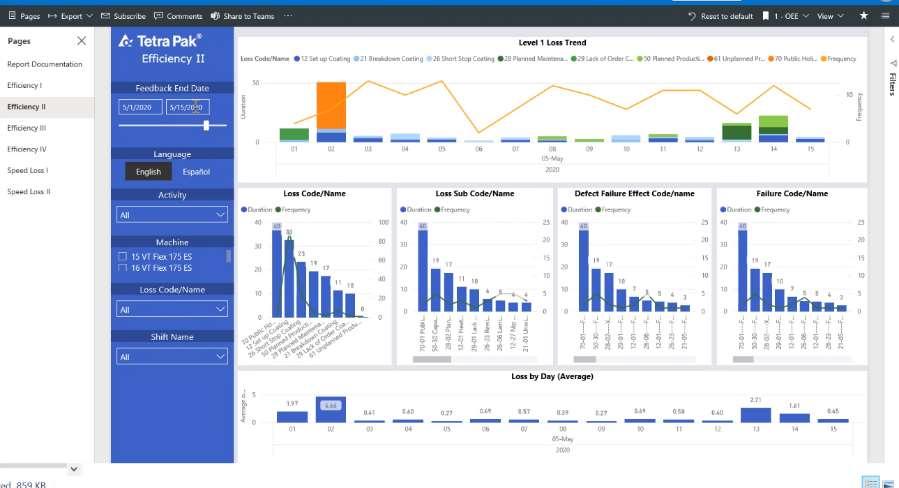Open the Comments toolbar item
Viewport: 899px width, 488px height.
click(178, 16)
